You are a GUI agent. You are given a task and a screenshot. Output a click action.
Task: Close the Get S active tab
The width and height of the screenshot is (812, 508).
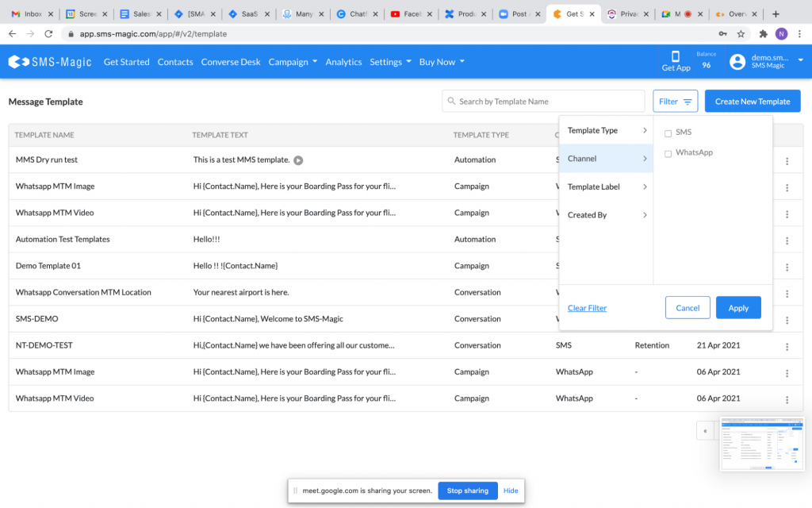[592, 14]
